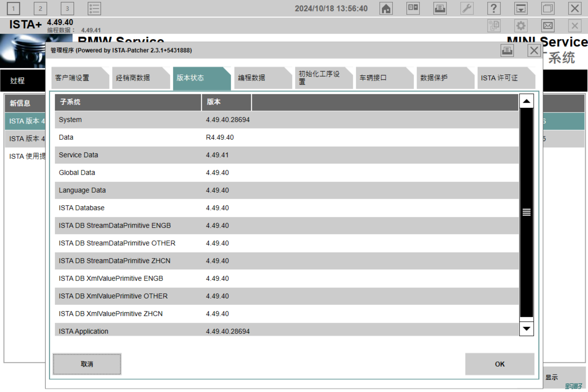Click the printer icon in dialog header
The height and width of the screenshot is (392, 588).
coord(507,51)
